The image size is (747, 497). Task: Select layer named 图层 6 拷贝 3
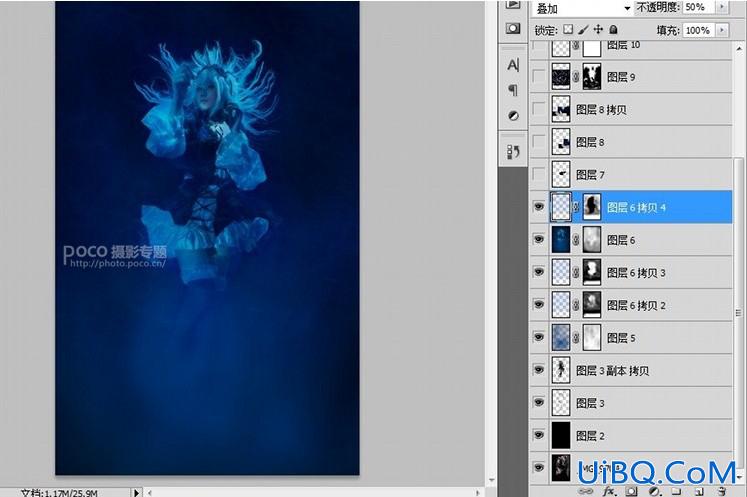[x=631, y=273]
